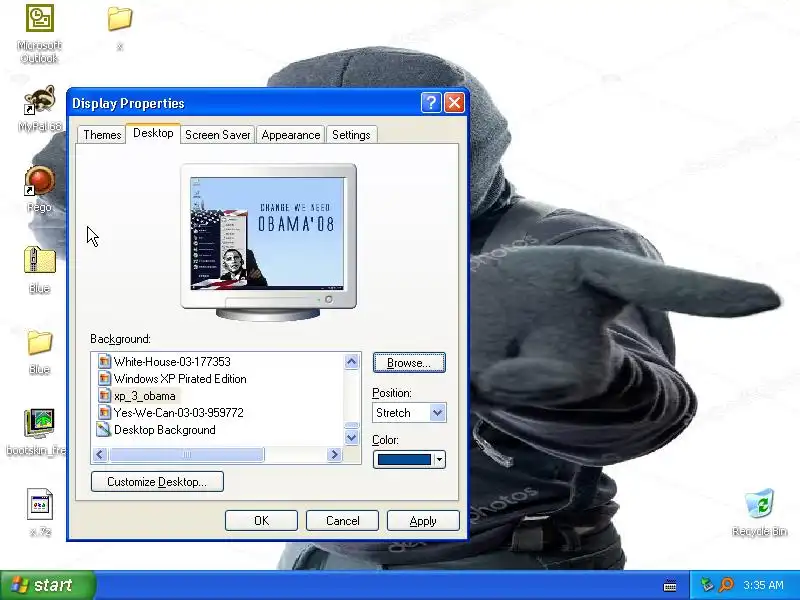This screenshot has width=800, height=600.
Task: Select Windows XP Pirated Edition background
Action: coord(180,379)
